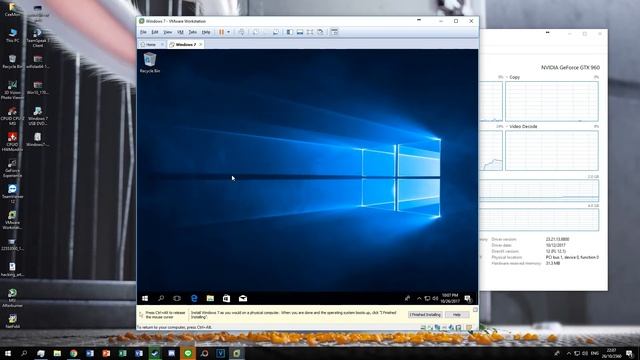This screenshot has height=360, width=640.
Task: Click the console view toolbar icon
Action: pyautogui.click(x=334, y=32)
